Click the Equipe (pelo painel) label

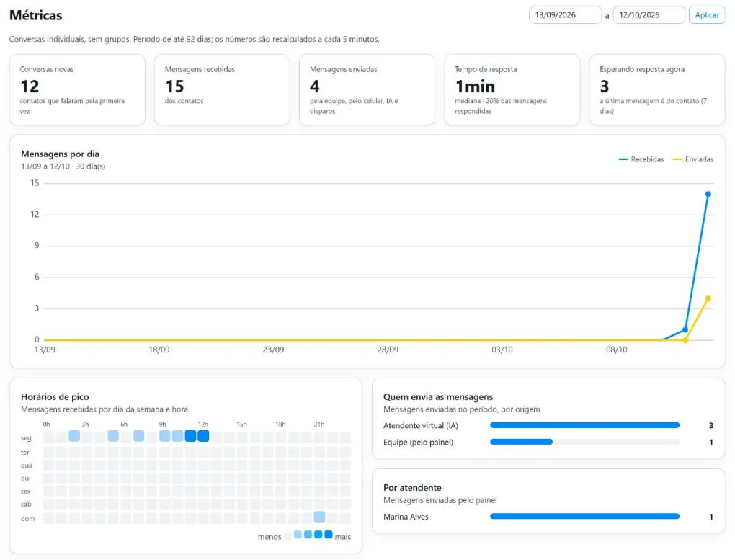tap(418, 443)
